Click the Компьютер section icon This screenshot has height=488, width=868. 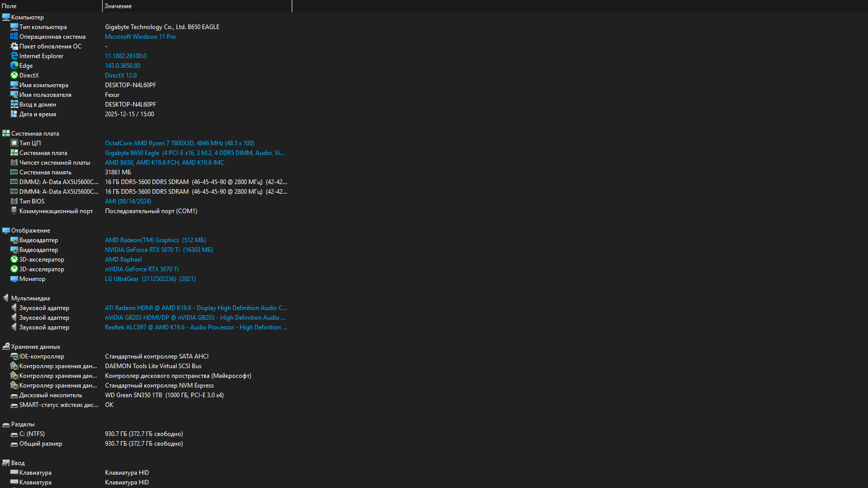click(x=6, y=17)
